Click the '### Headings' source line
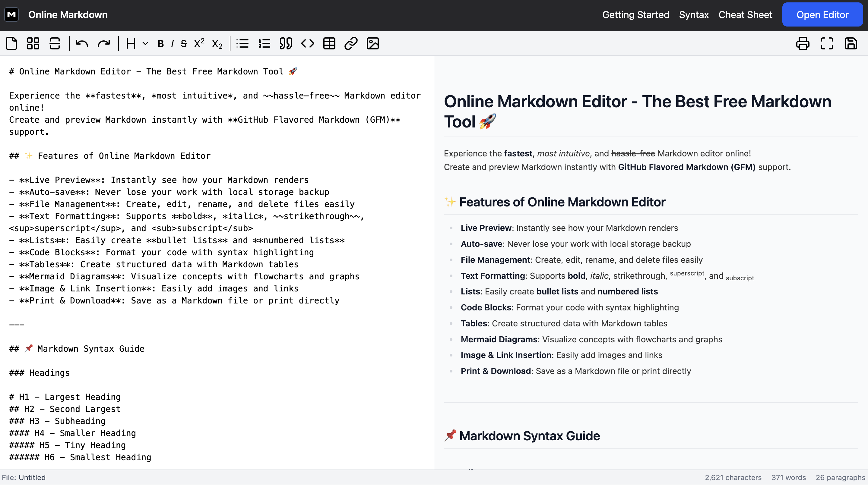 click(x=40, y=373)
